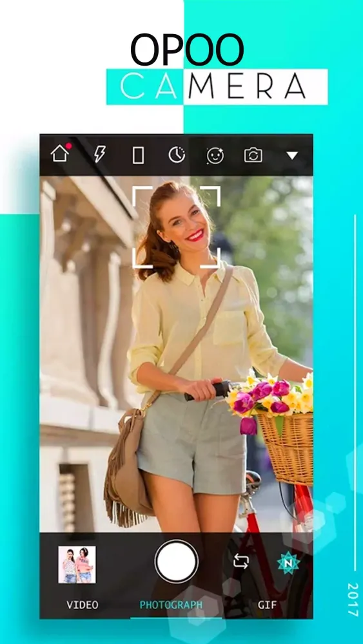Tap the white shutter button
This screenshot has height=644, width=363.
click(177, 562)
